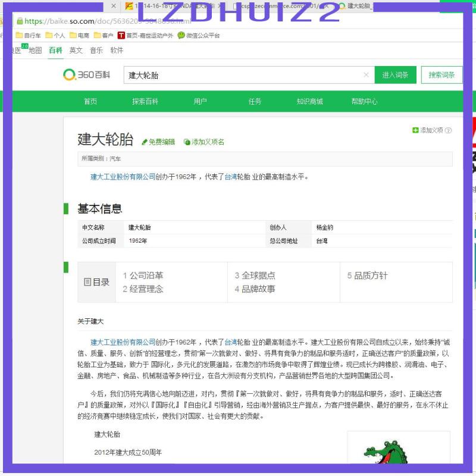
Task: Select 知识商城 in the green navigation bar
Action: (x=309, y=101)
